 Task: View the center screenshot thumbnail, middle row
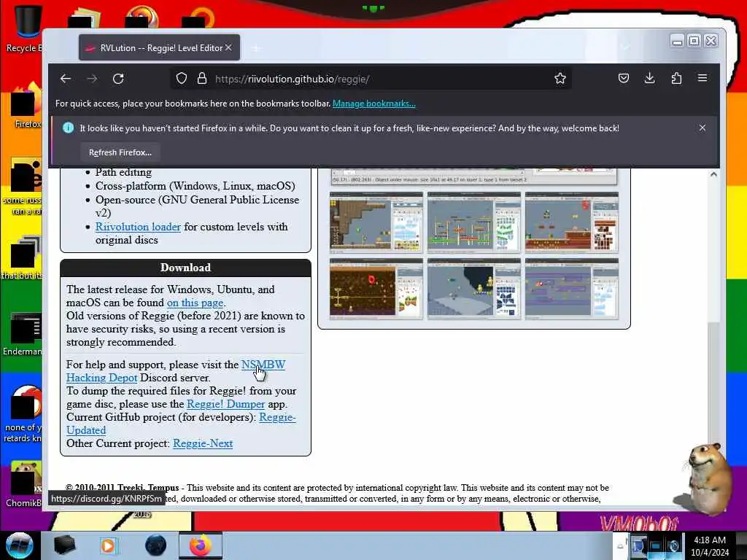click(474, 222)
